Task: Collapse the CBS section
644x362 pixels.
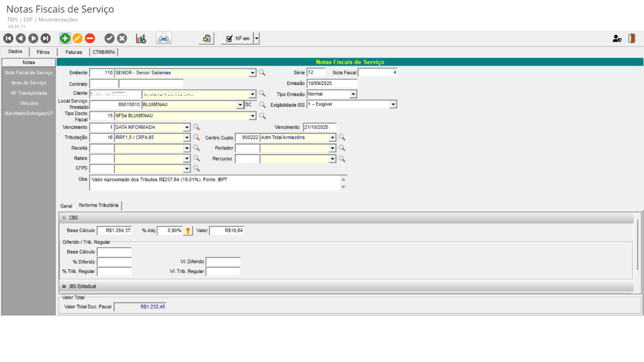Action: point(64,218)
